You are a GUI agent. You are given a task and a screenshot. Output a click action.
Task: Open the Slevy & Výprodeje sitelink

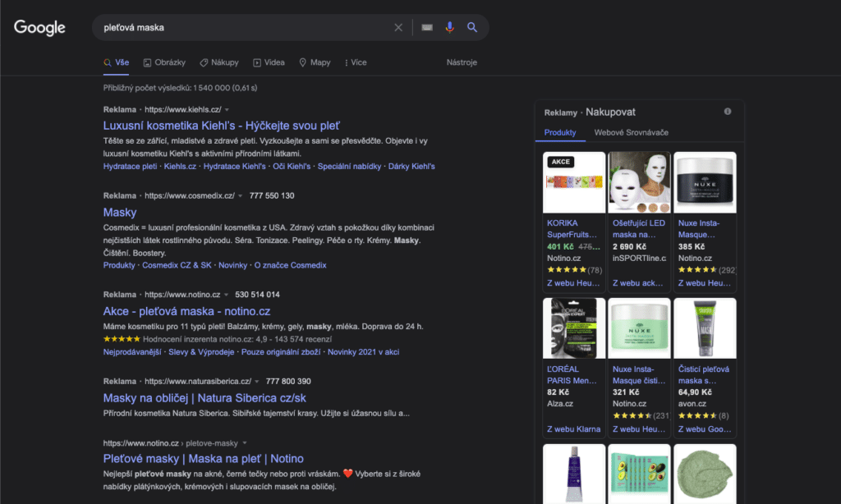[x=201, y=351]
